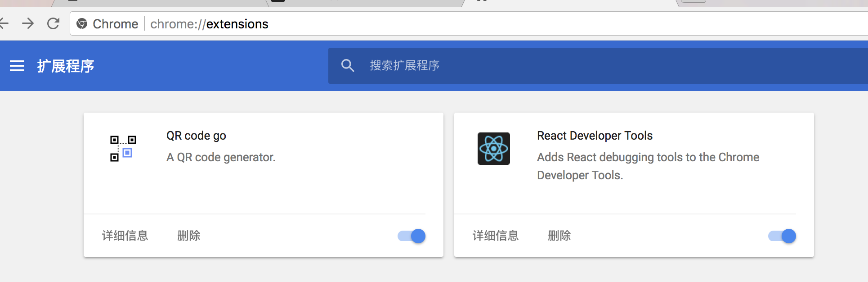Click 删除 to remove QR code go

coord(189,236)
